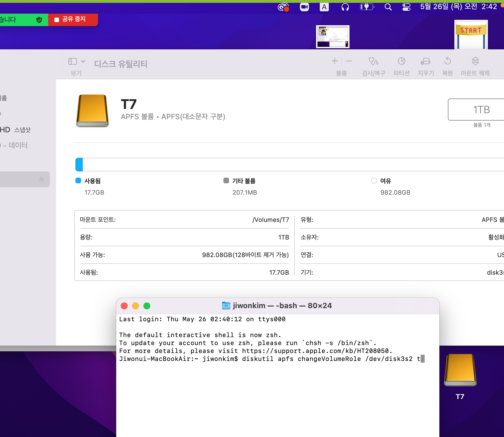The image size is (504, 437).
Task: Click the Terminal yellow minimize button
Action: pyautogui.click(x=135, y=306)
